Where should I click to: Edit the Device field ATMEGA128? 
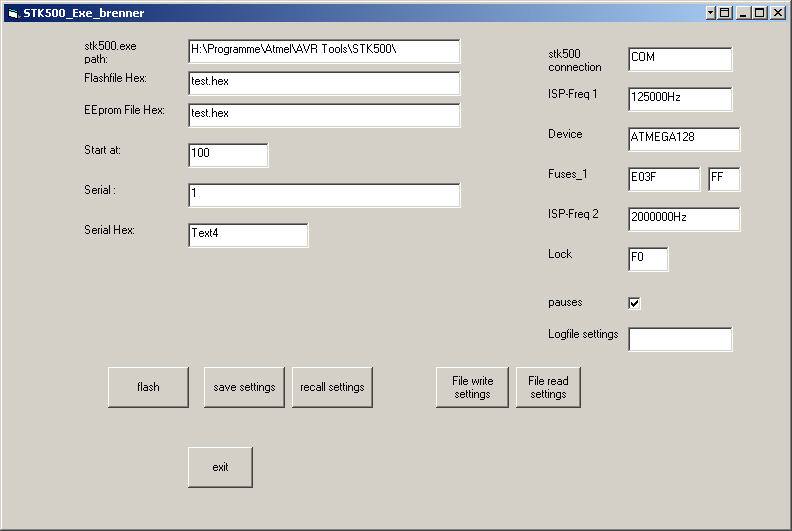684,139
